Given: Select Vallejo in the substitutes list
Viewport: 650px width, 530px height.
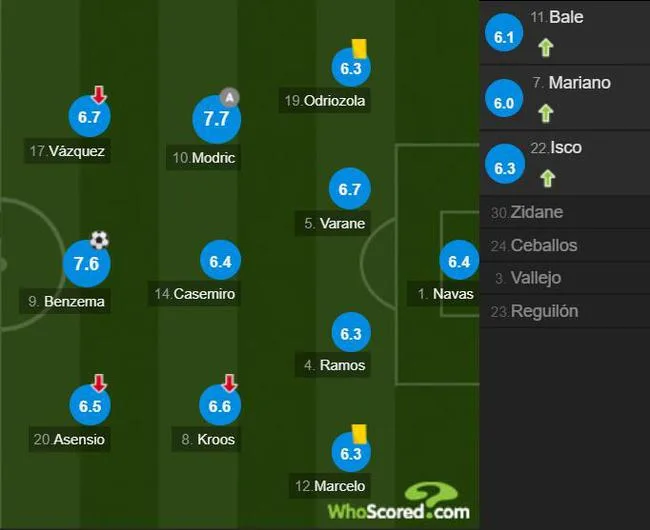Looking at the screenshot, I should coord(565,278).
